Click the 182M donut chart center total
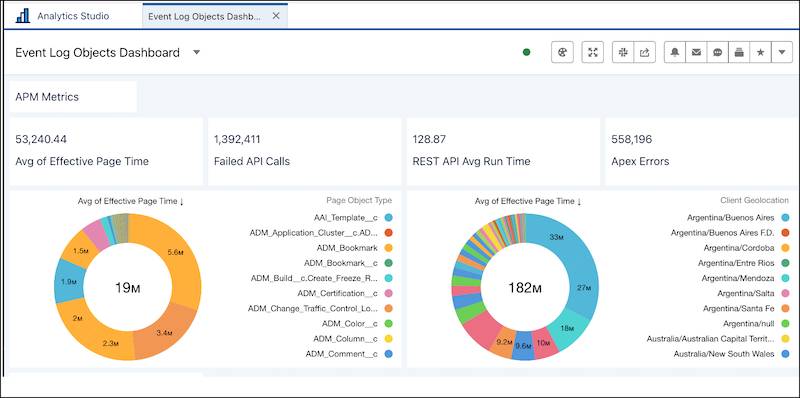 pyautogui.click(x=524, y=288)
